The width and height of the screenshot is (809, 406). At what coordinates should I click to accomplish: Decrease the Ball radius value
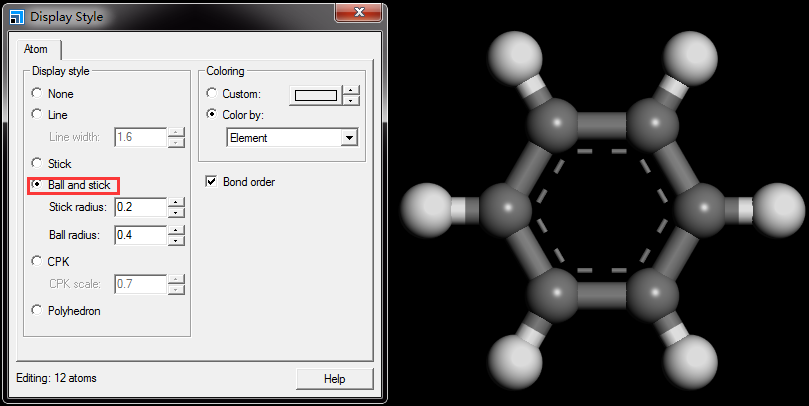(x=176, y=240)
